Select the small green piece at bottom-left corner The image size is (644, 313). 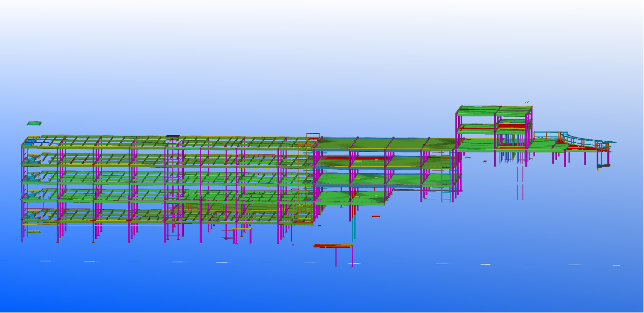[x=34, y=232]
